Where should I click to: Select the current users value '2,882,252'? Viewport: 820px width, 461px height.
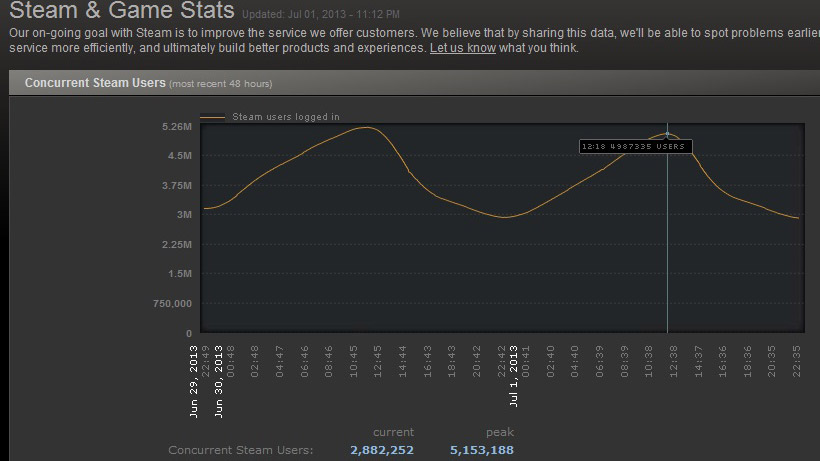pyautogui.click(x=382, y=450)
